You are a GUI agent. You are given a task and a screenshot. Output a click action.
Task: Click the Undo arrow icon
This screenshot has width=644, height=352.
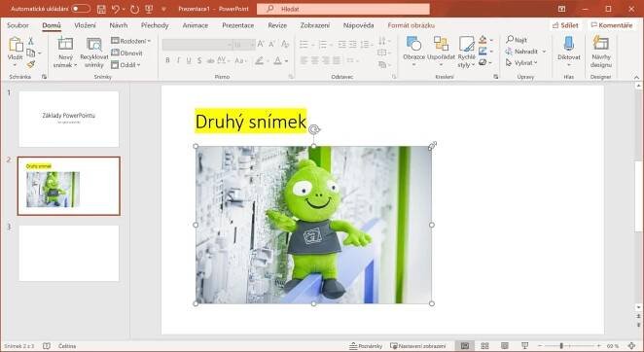pos(116,9)
